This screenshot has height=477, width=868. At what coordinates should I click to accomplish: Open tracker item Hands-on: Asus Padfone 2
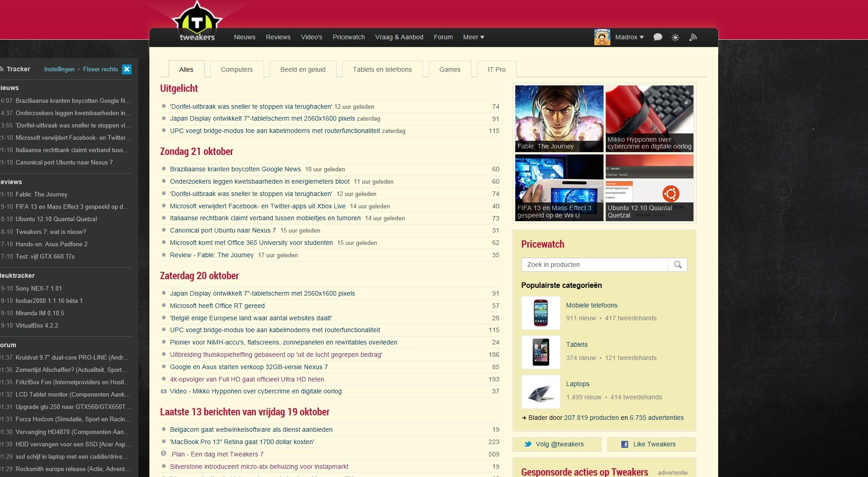click(x=52, y=244)
